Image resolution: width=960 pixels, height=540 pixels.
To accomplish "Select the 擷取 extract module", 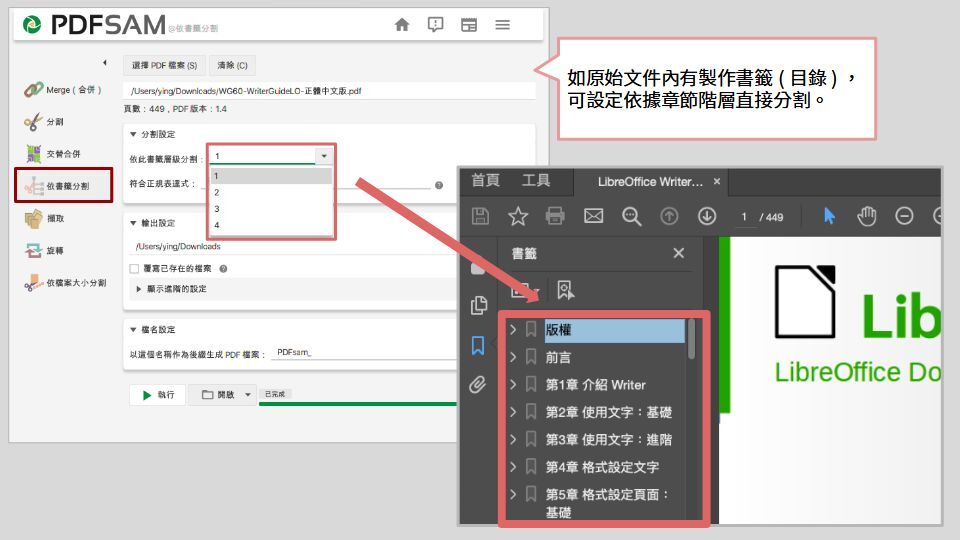I will [x=44, y=218].
